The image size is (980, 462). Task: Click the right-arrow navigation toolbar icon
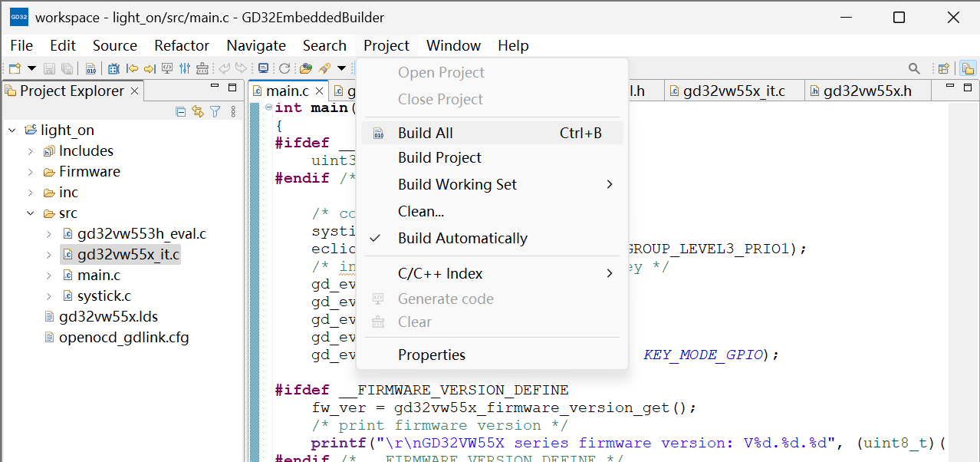coord(150,68)
